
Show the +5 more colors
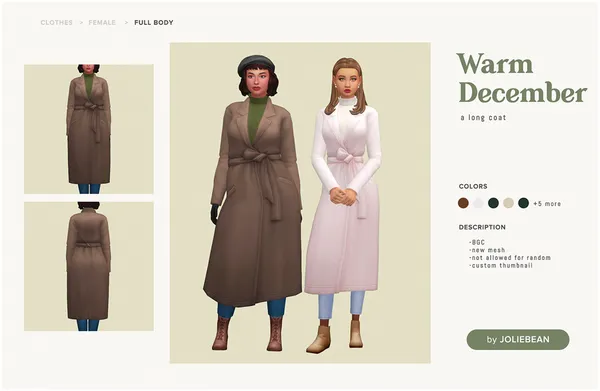click(x=547, y=204)
